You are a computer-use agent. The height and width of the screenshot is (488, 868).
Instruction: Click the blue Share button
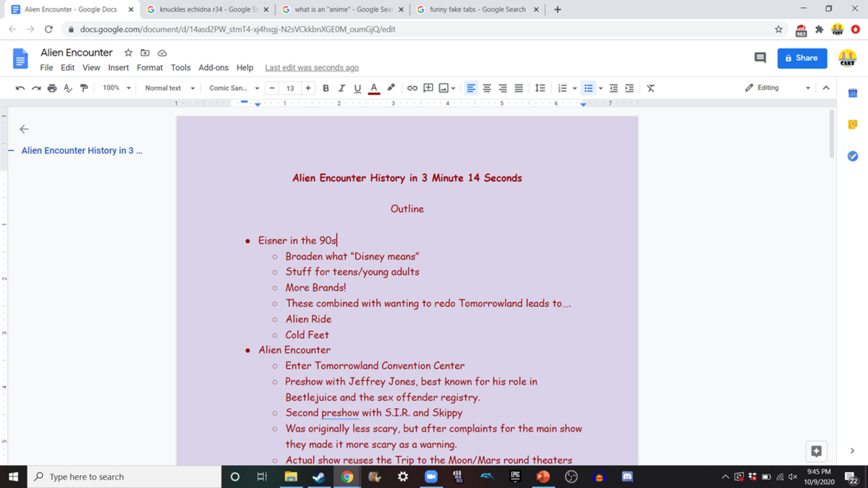(x=801, y=58)
